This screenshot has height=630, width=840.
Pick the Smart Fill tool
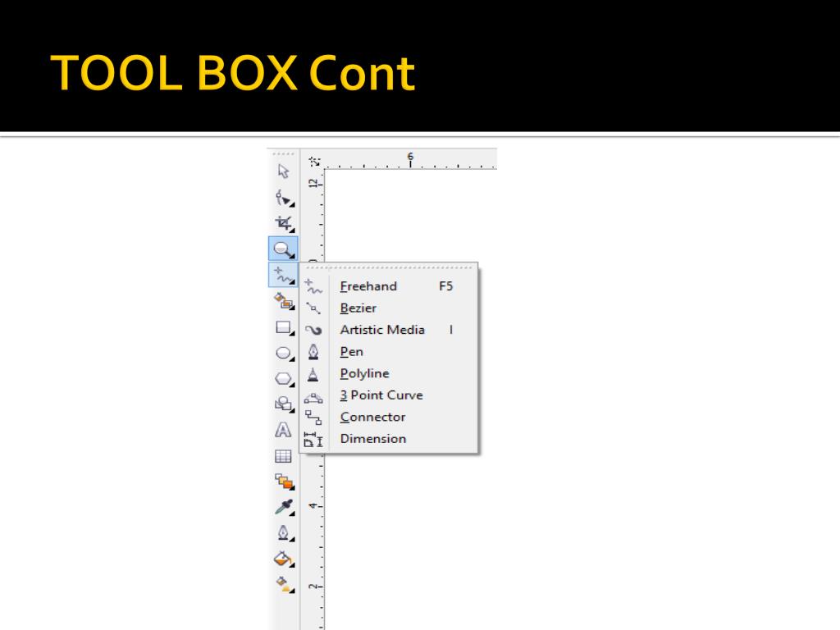click(284, 301)
